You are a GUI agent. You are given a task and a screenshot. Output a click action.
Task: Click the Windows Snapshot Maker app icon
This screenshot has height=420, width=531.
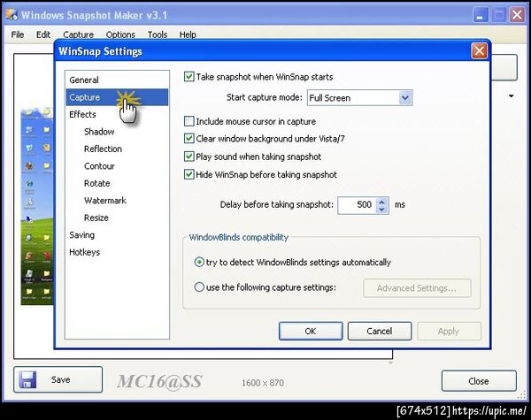click(12, 14)
